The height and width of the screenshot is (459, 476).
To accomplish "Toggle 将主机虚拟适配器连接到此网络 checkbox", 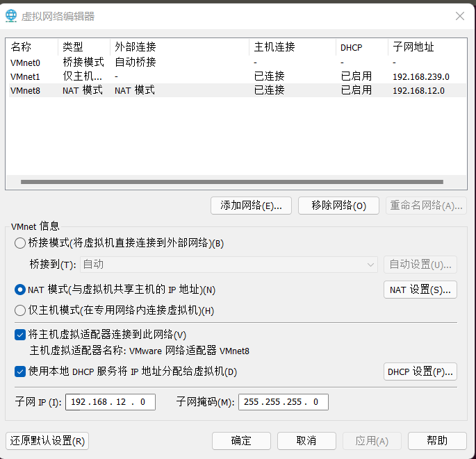I will (20, 335).
